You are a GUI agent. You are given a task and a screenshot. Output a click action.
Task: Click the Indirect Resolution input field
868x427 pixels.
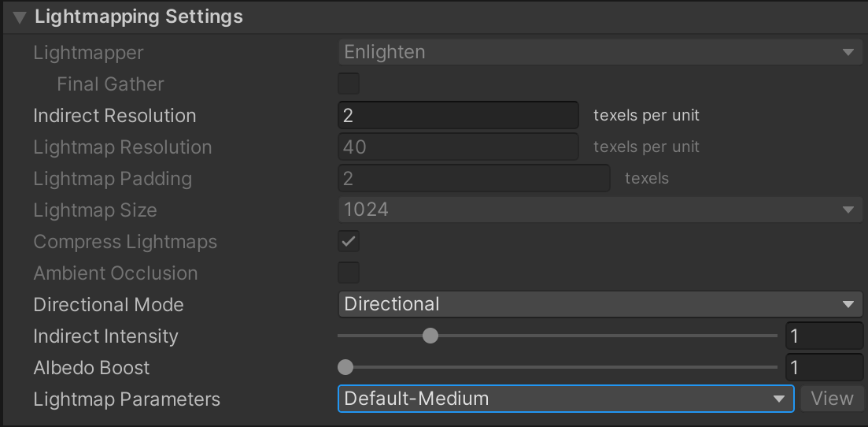458,116
